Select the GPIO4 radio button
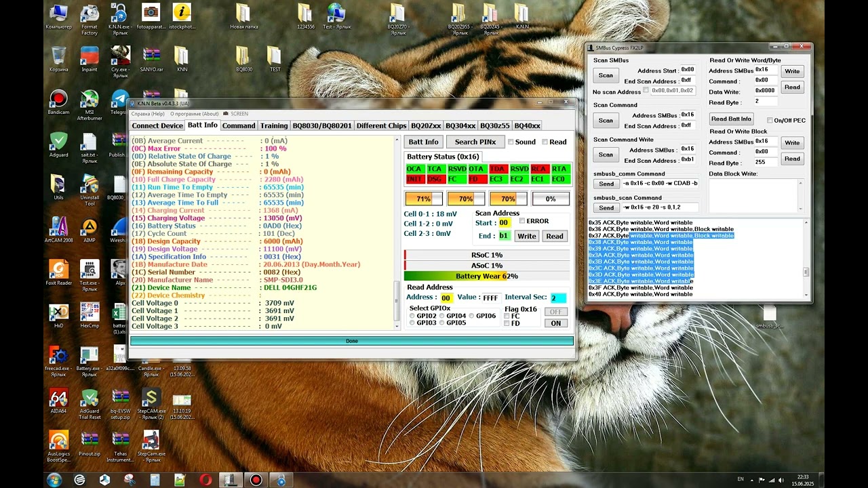Image resolution: width=868 pixels, height=488 pixels. pyautogui.click(x=442, y=316)
